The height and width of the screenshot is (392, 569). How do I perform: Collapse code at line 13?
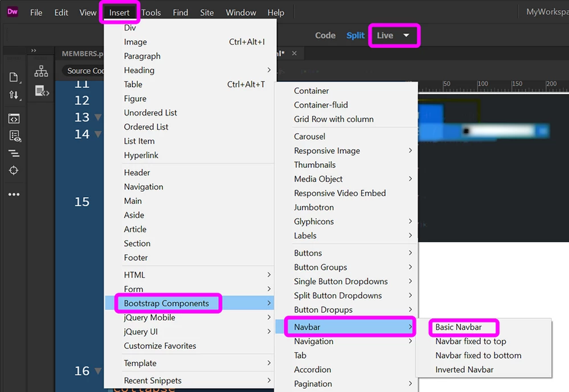[x=97, y=117]
